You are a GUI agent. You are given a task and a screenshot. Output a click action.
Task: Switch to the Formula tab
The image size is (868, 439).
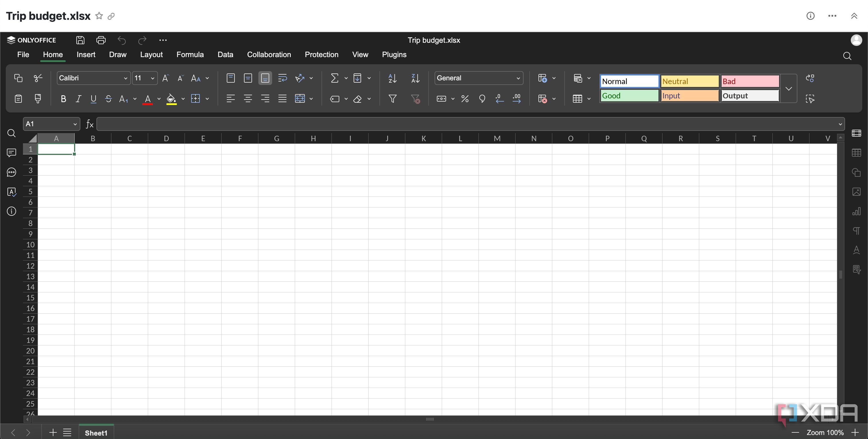190,55
